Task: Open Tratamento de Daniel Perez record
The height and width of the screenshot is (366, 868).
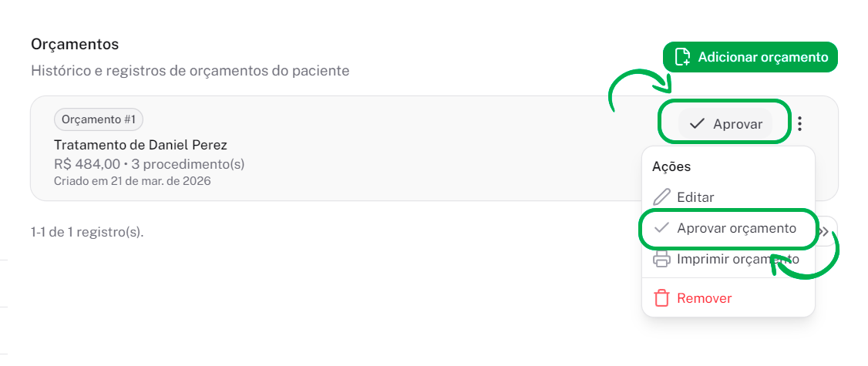Action: tap(140, 145)
